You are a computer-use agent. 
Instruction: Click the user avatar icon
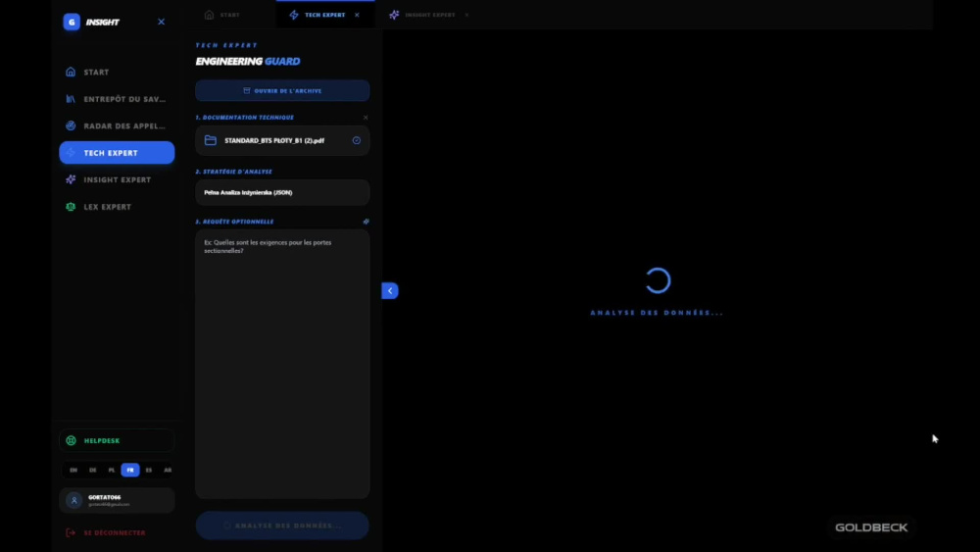coord(73,500)
